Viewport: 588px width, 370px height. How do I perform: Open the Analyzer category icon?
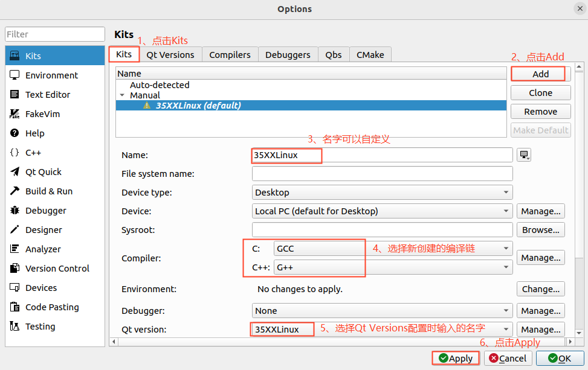pyautogui.click(x=15, y=249)
